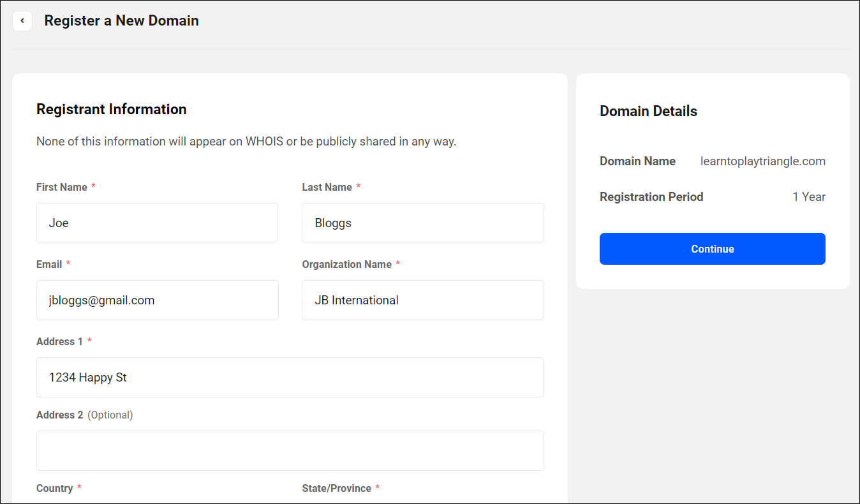Click the Domain Details heading
The image size is (860, 504).
pos(648,111)
